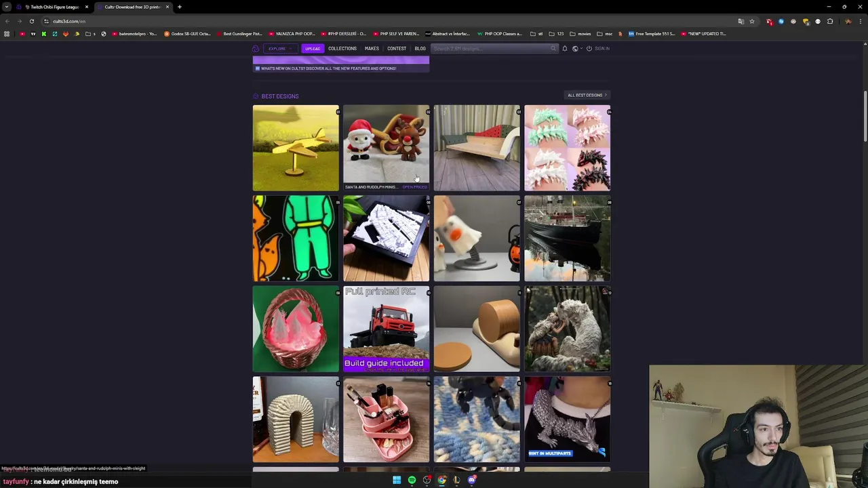Click the power icon beside Sign In
This screenshot has height=488, width=868.
589,49
